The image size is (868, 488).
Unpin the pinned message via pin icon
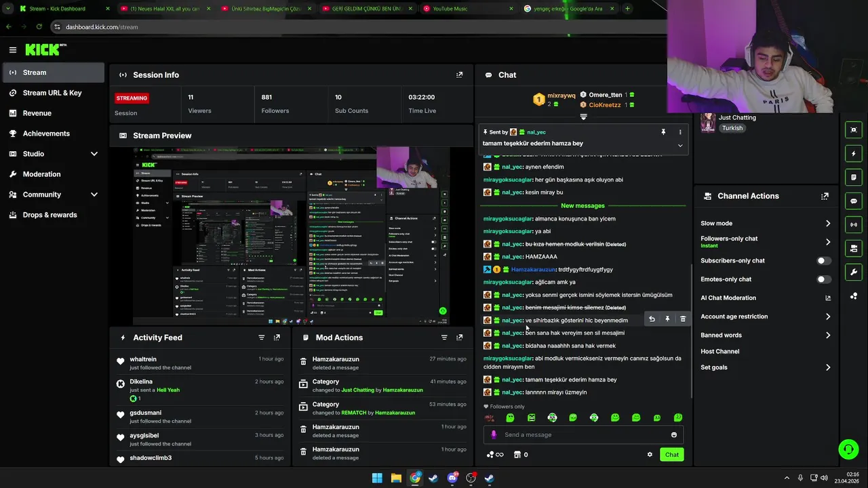coord(663,132)
